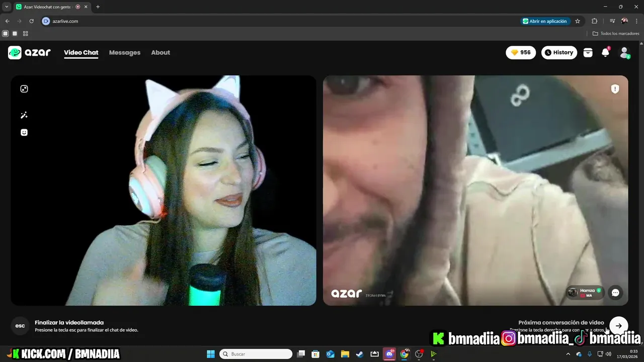Open the apps grid in bookmarks bar
Viewport: 644px width, 362px height.
[x=25, y=34]
